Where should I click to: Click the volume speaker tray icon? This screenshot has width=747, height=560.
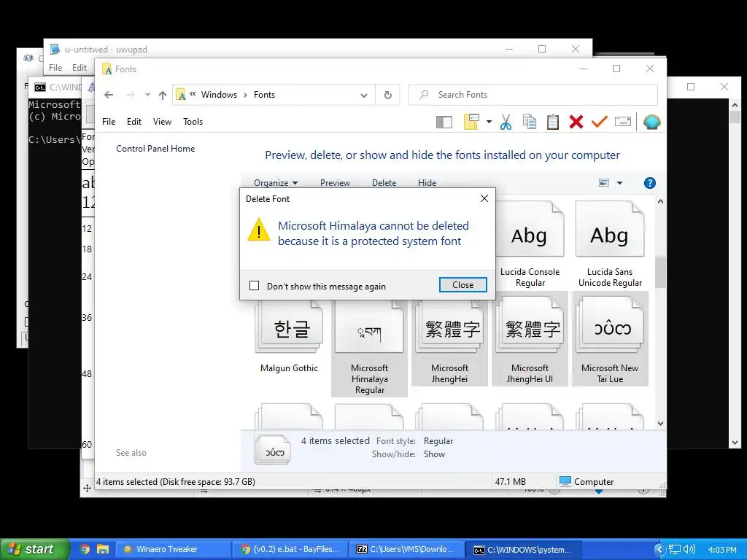click(x=689, y=549)
